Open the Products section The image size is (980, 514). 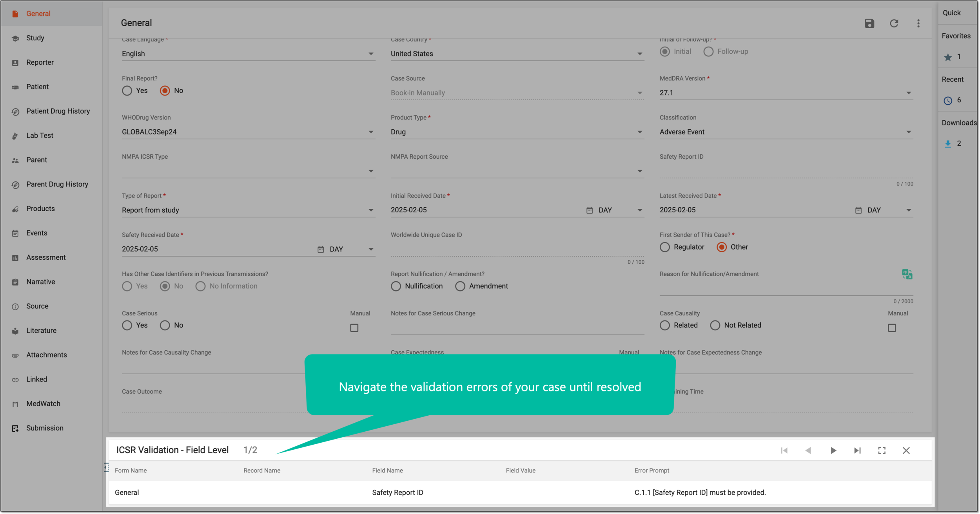[x=51, y=209]
